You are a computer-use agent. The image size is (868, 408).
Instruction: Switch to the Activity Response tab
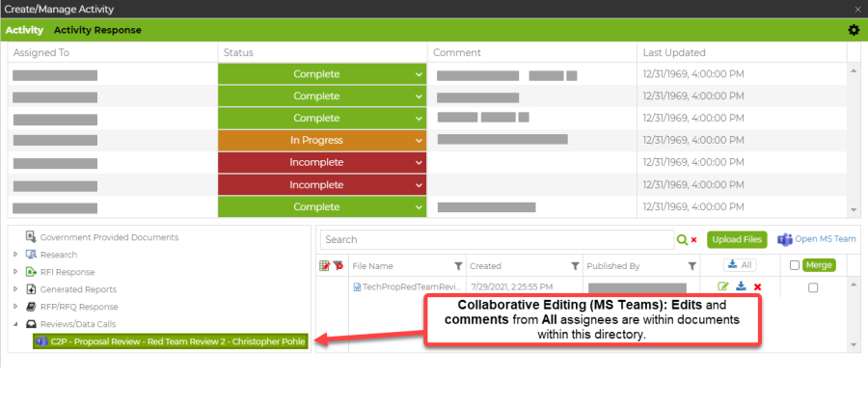click(97, 30)
